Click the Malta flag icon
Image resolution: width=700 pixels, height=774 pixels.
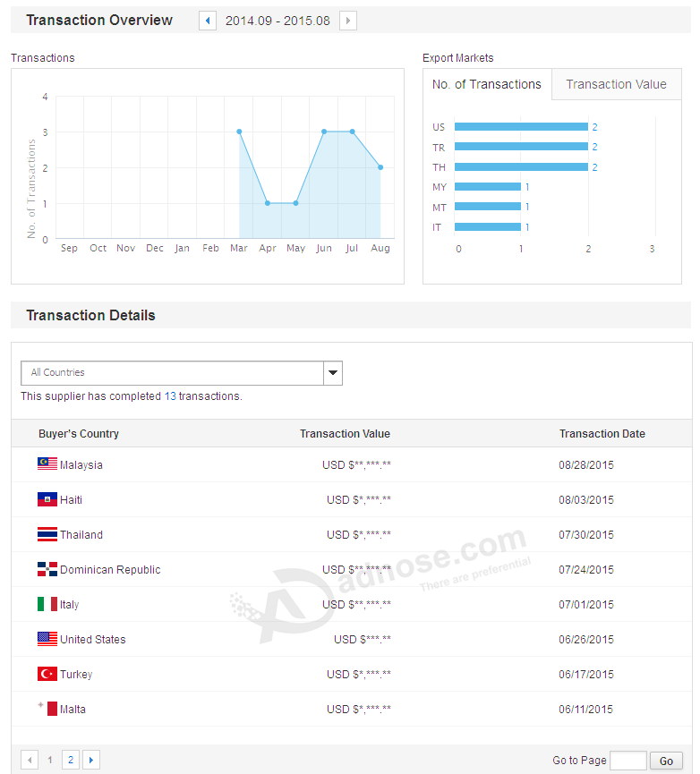(x=47, y=709)
